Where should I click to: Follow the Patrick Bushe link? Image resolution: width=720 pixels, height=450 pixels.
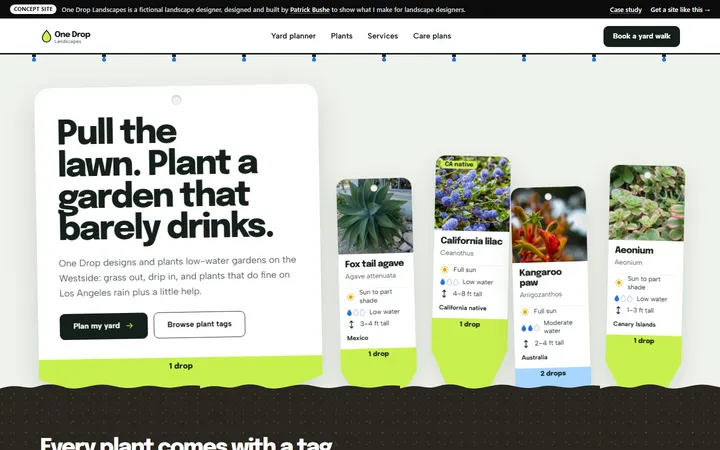(309, 10)
